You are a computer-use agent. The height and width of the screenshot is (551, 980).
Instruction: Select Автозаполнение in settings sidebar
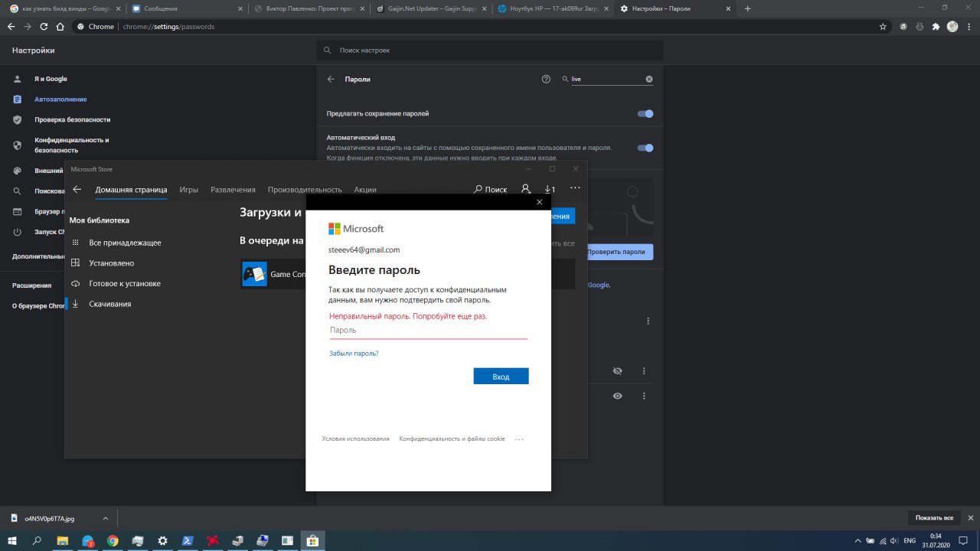pos(60,99)
